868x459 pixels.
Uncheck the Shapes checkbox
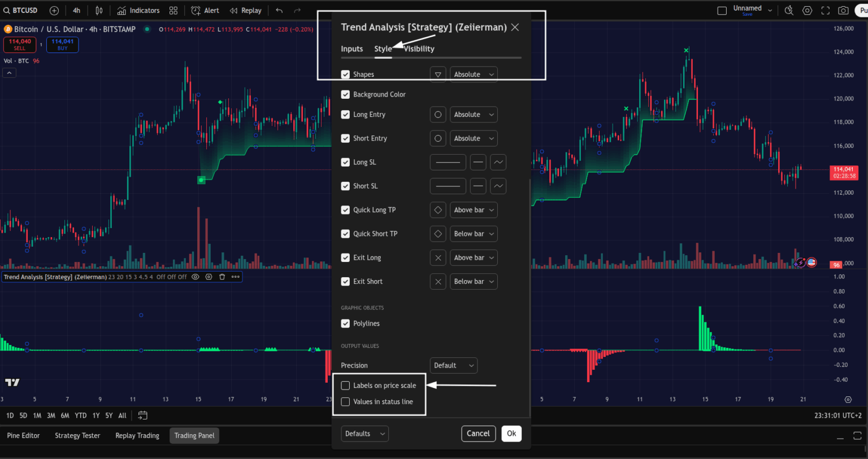tap(345, 75)
